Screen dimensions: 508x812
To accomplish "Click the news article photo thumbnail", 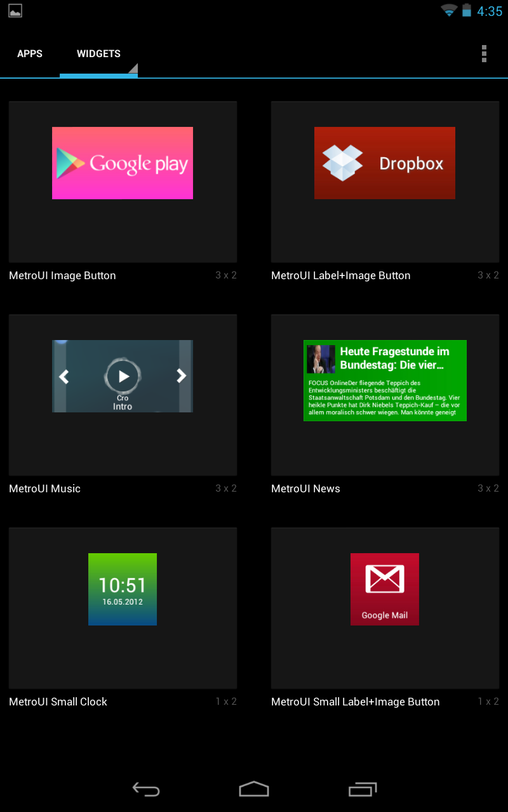I will tap(321, 359).
